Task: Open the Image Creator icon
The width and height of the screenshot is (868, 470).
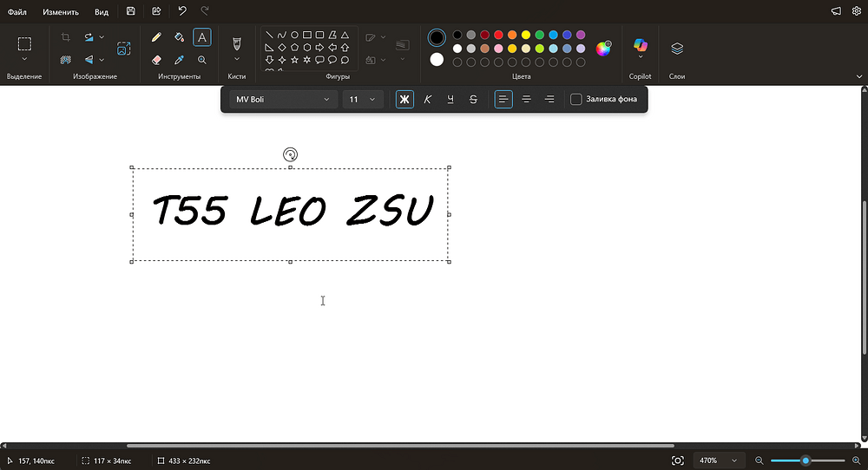Action: coord(124,49)
